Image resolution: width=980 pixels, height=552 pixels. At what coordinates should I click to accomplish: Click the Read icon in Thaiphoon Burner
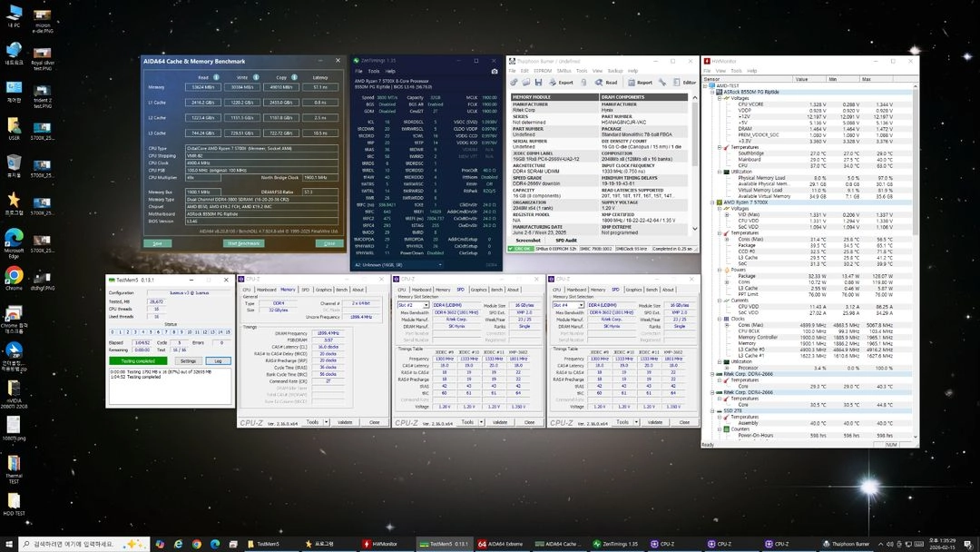tap(605, 83)
